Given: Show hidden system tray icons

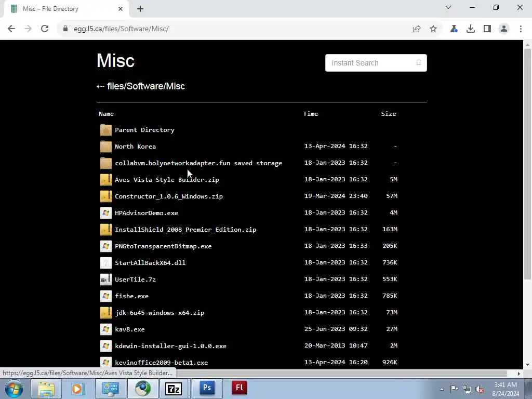Looking at the screenshot, I should coord(442,389).
